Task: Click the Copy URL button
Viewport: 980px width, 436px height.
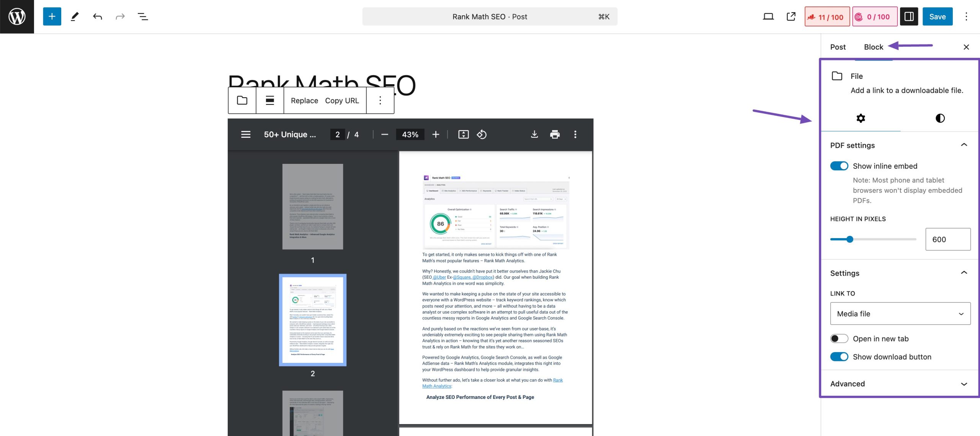Action: [342, 100]
